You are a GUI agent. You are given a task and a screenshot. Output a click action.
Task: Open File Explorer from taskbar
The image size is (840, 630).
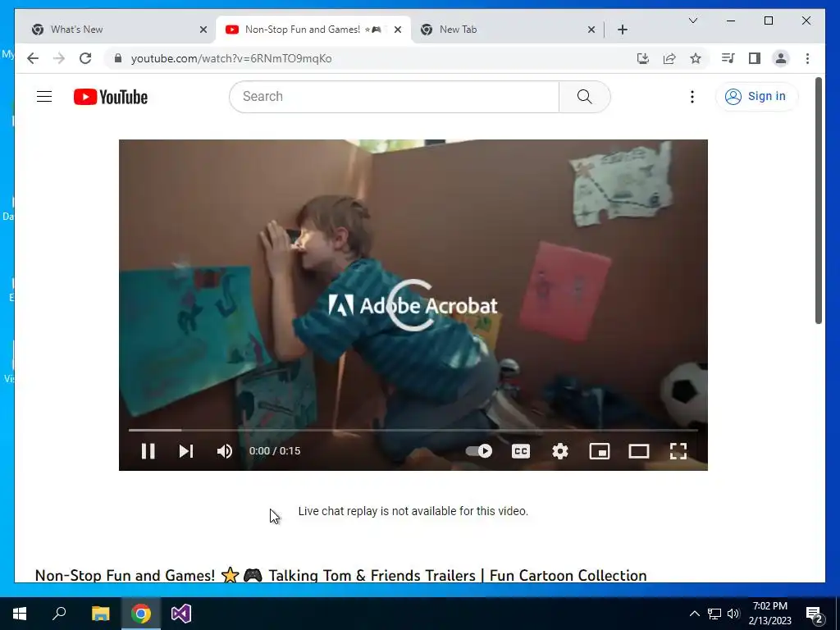point(100,614)
